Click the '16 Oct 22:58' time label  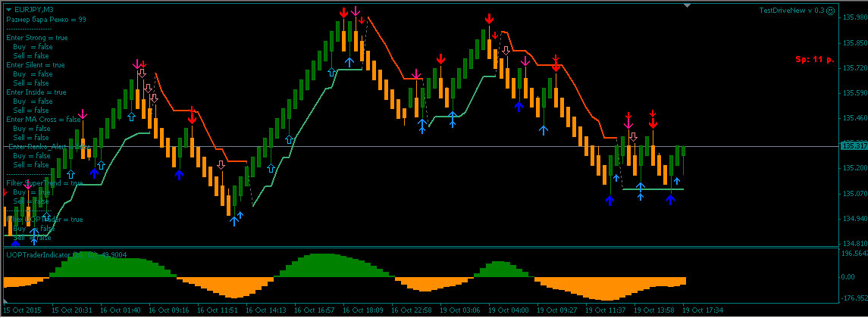pos(412,310)
